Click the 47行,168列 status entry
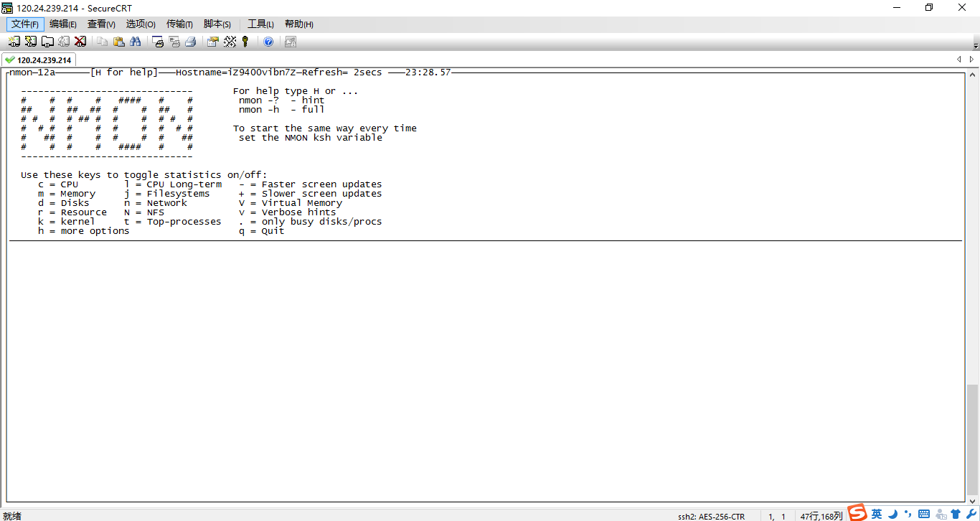The image size is (980, 521). pos(822,516)
